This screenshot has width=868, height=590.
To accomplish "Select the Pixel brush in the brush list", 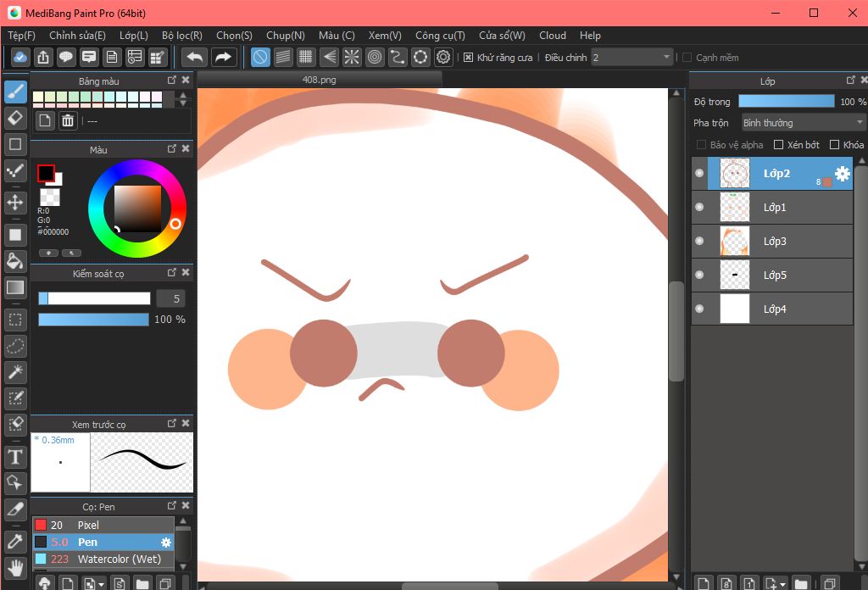I will pos(103,525).
